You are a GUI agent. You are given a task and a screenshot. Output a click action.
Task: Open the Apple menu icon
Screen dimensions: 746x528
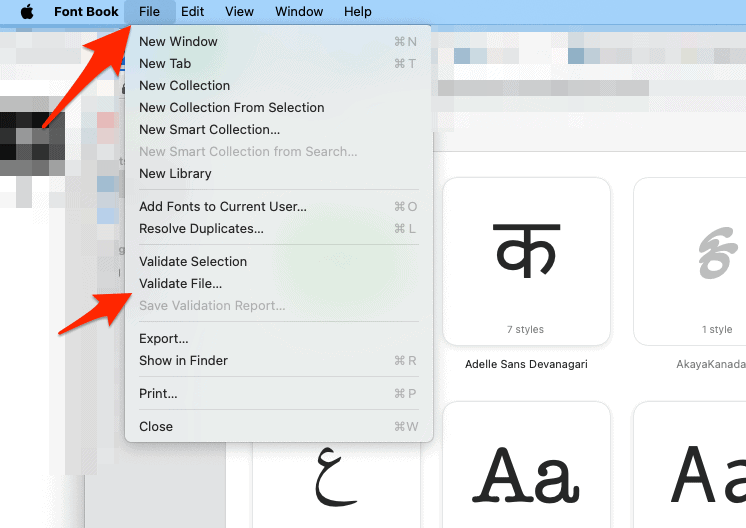pyautogui.click(x=27, y=12)
